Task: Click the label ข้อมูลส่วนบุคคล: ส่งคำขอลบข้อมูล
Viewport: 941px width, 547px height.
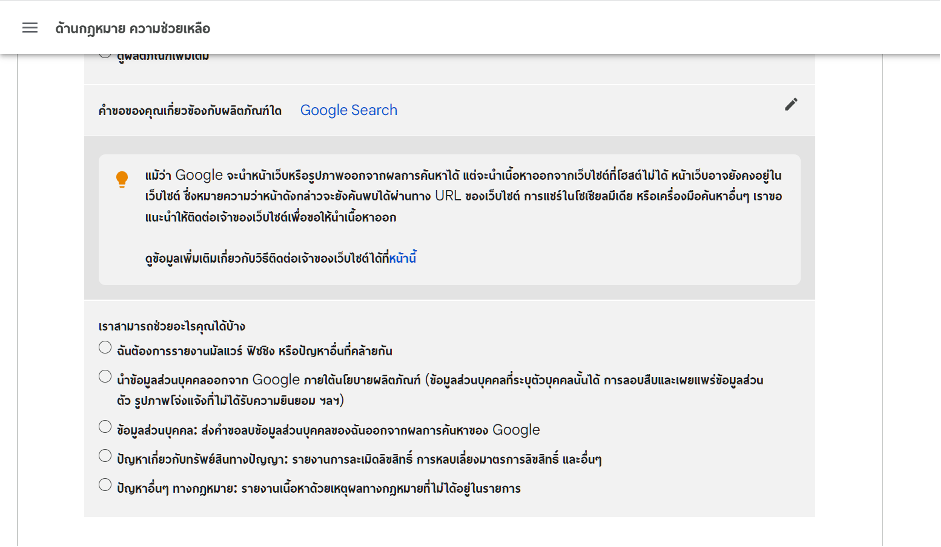Action: [328, 430]
